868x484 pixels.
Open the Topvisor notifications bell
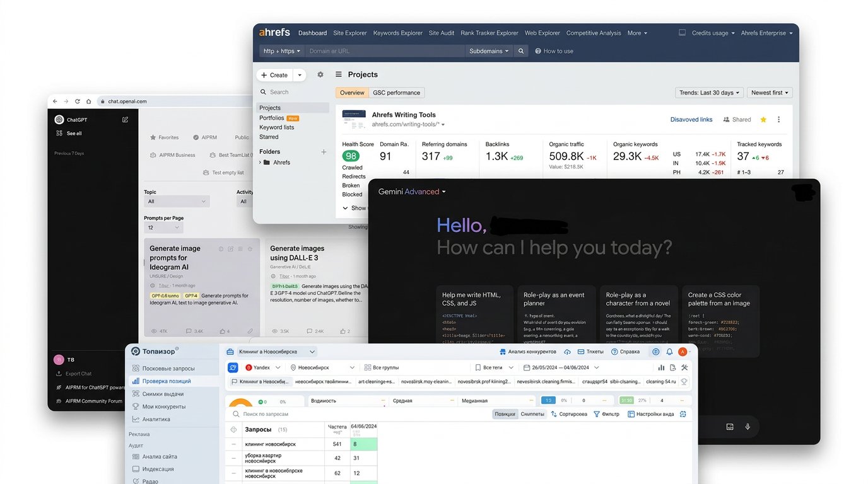click(x=669, y=352)
